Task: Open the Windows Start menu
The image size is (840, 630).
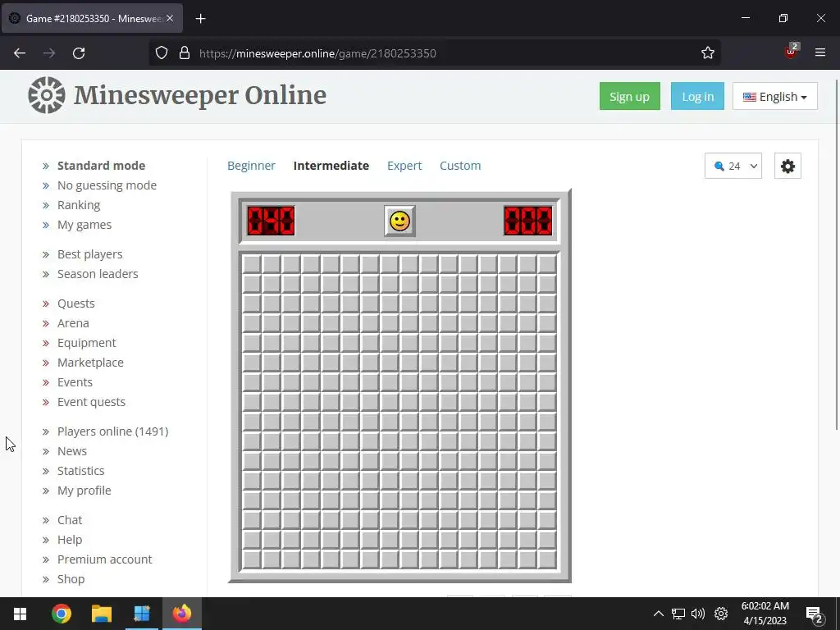Action: [20, 614]
